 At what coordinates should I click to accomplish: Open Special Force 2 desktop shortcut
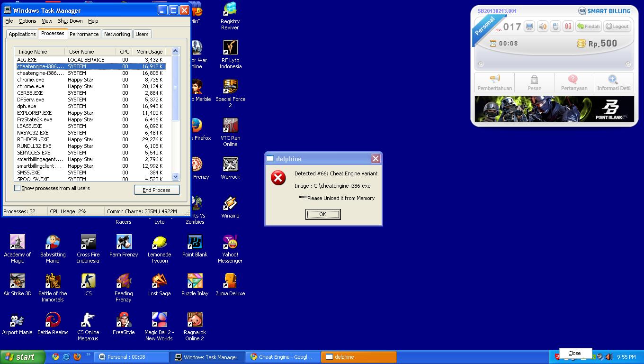pyautogui.click(x=230, y=93)
